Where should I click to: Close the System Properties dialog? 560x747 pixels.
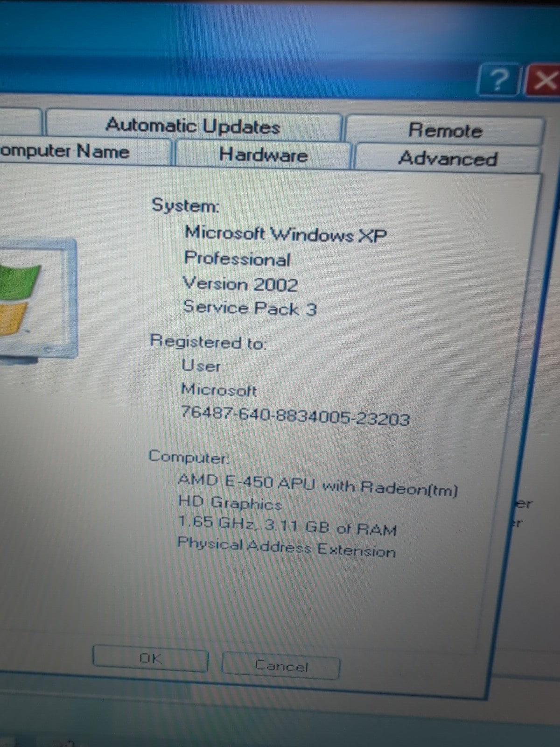click(544, 81)
